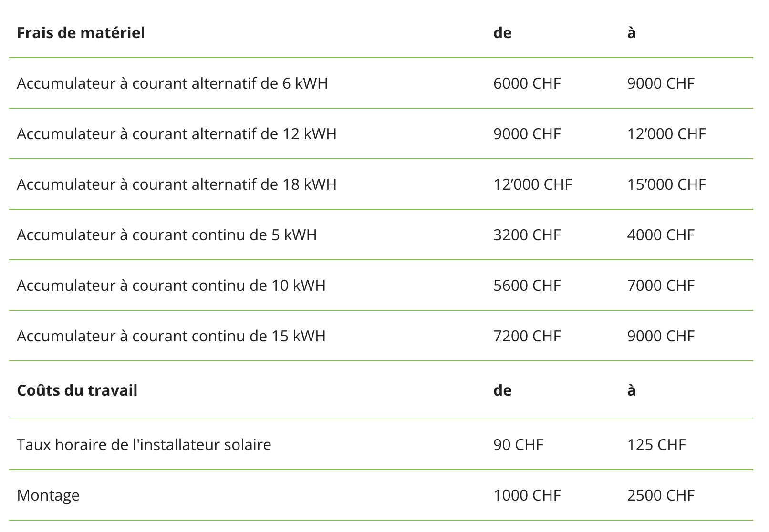Select the 5600 CHF price value
The image size is (769, 532).
[527, 286]
